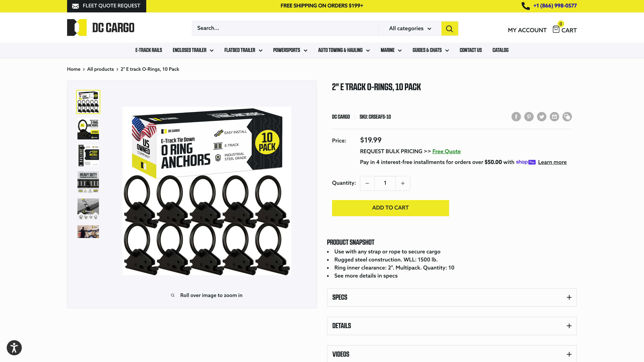This screenshot has width=644, height=362.
Task: Copy product link icon
Action: click(567, 117)
